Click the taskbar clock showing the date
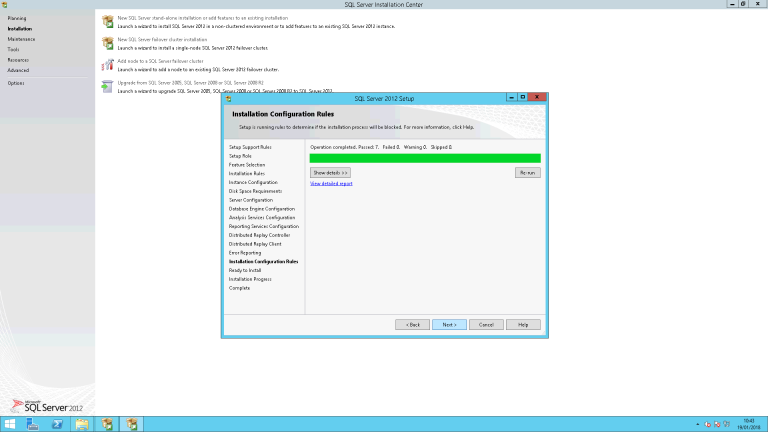This screenshot has width=768, height=432. click(749, 423)
